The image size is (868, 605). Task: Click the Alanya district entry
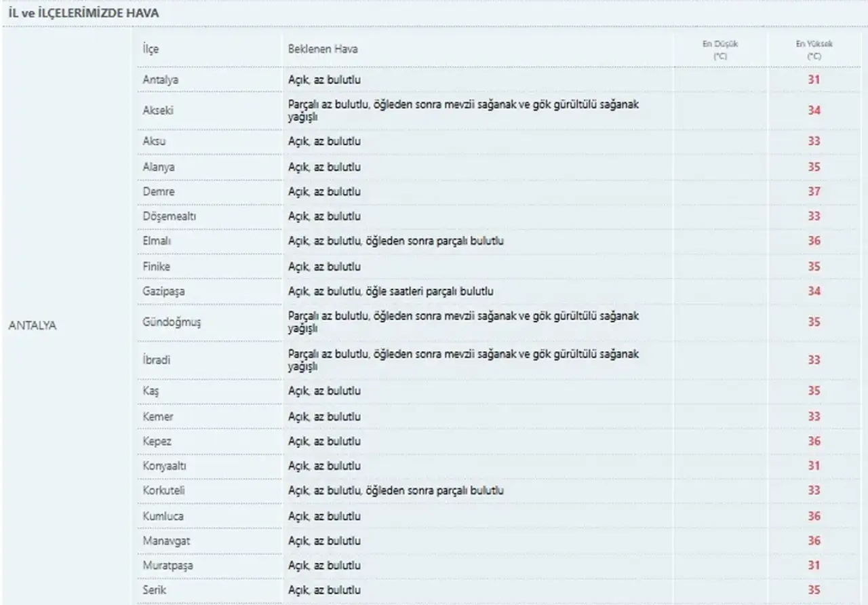point(159,167)
